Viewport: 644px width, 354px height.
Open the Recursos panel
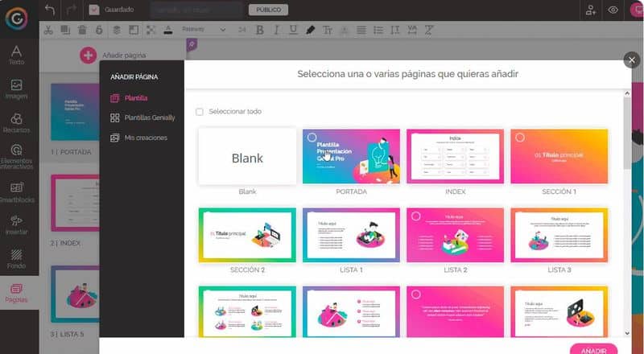16,123
